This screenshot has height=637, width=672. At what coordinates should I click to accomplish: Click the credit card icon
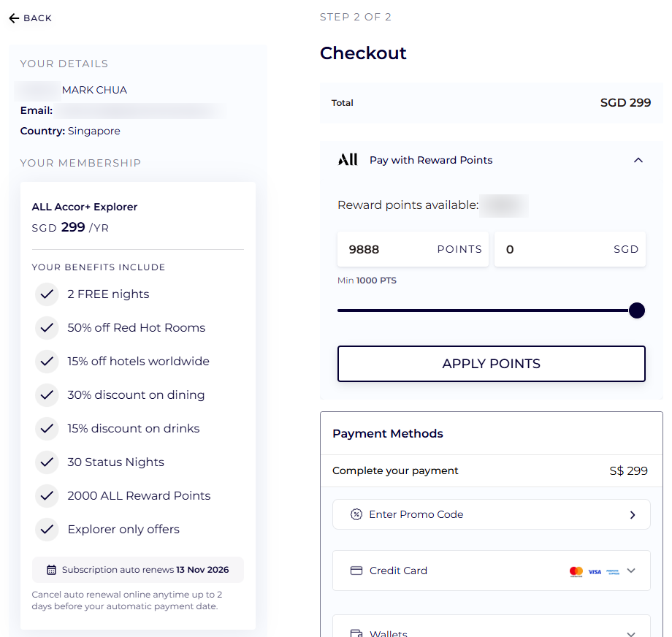[356, 571]
